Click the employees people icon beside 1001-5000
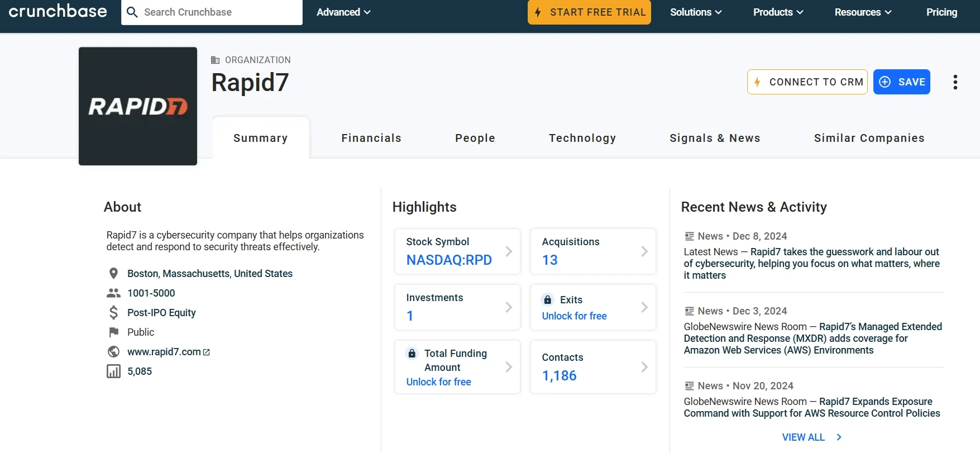The image size is (980, 453). [x=113, y=293]
